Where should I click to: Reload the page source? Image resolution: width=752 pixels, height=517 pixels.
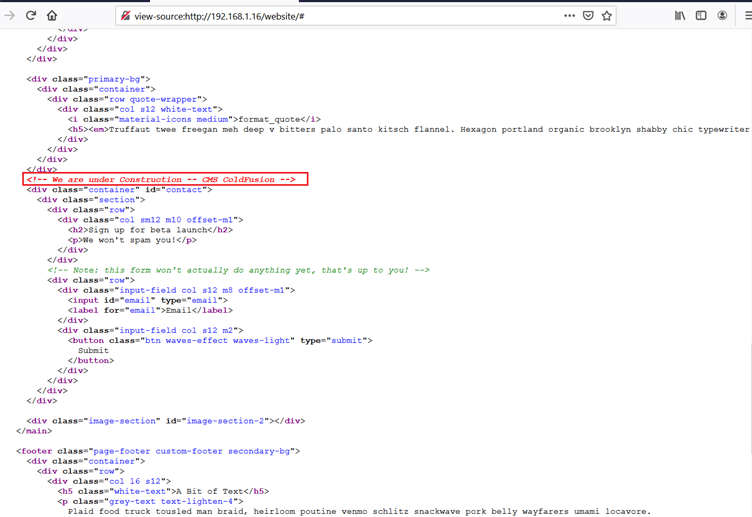(x=31, y=15)
